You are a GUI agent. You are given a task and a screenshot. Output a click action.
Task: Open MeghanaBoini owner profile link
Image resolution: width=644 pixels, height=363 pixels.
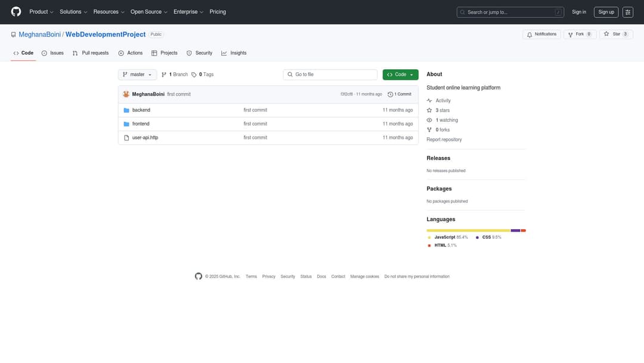click(39, 35)
